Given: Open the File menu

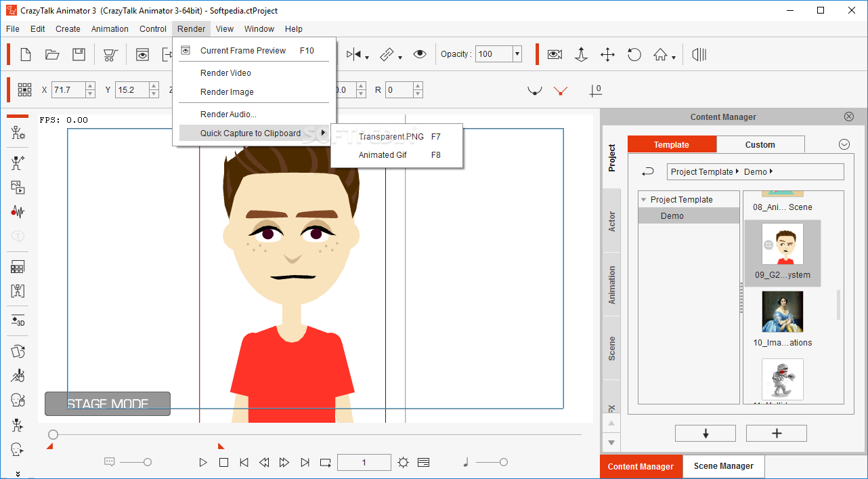Looking at the screenshot, I should [x=13, y=28].
